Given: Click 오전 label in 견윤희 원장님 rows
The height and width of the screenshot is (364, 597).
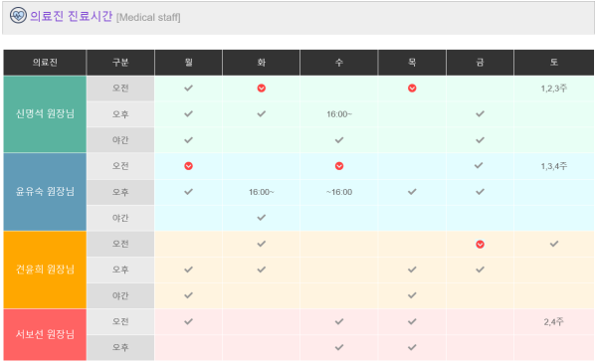Looking at the screenshot, I should click(x=120, y=244).
